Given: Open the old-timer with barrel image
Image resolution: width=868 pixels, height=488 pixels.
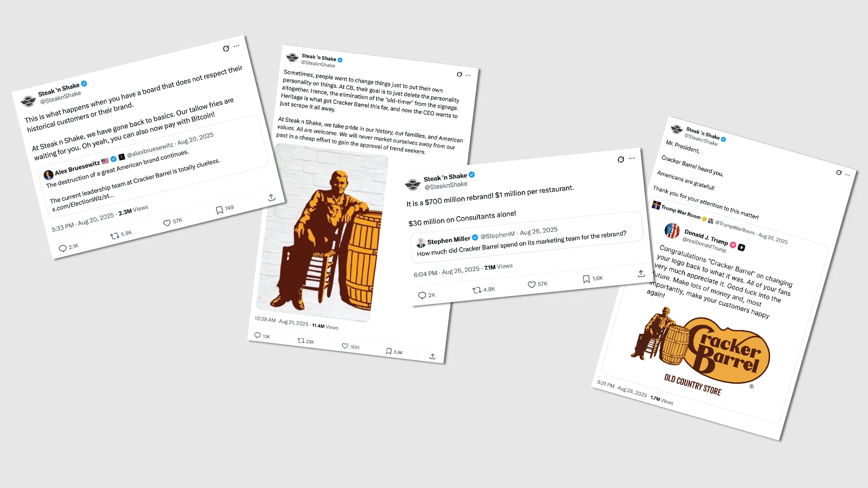Looking at the screenshot, I should [x=322, y=232].
